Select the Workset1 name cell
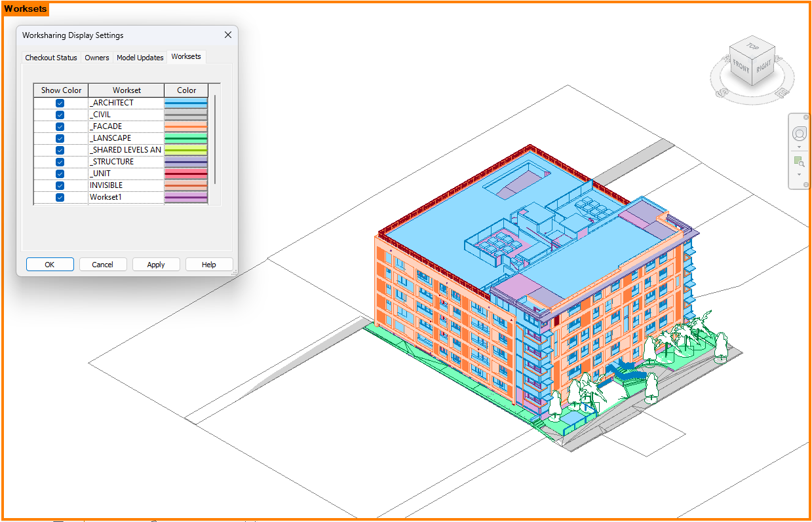This screenshot has height=522, width=812. tap(126, 197)
